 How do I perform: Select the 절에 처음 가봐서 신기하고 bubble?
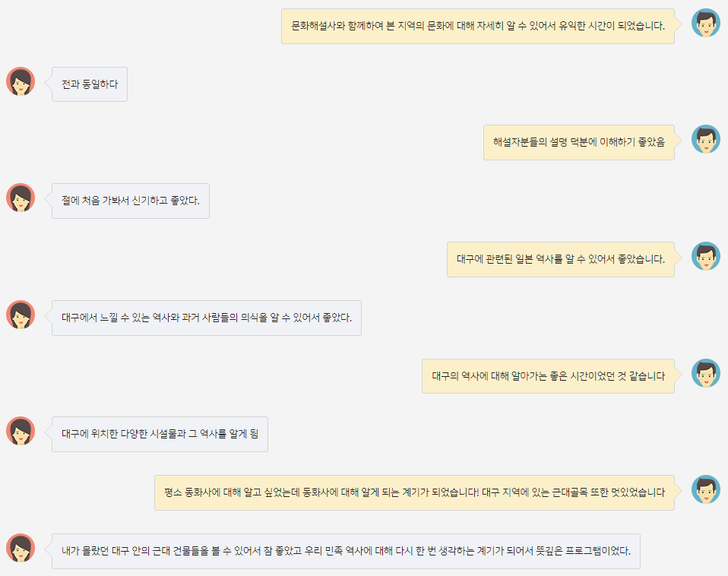(131, 201)
